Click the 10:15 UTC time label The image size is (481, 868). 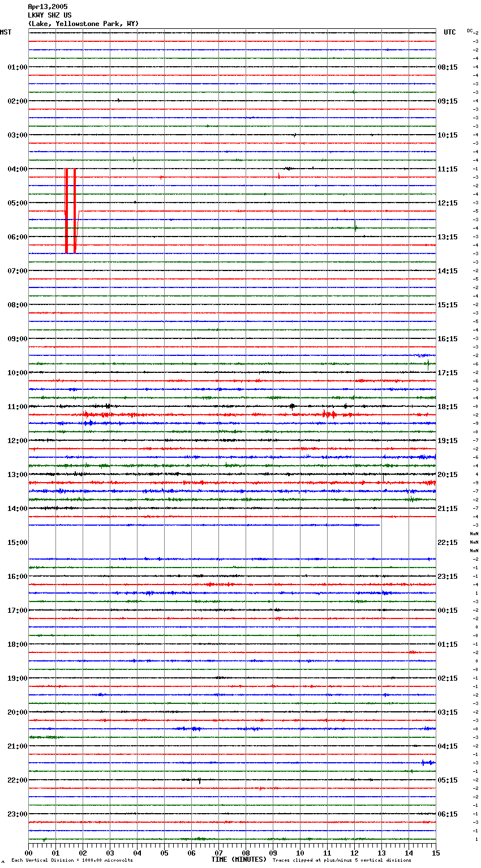[x=448, y=135]
